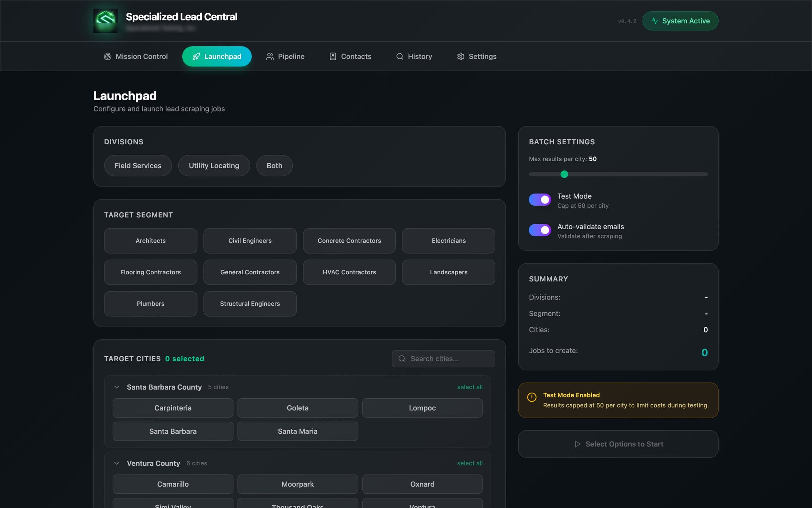Click the Select Options to Start button
The height and width of the screenshot is (508, 812).
[618, 444]
